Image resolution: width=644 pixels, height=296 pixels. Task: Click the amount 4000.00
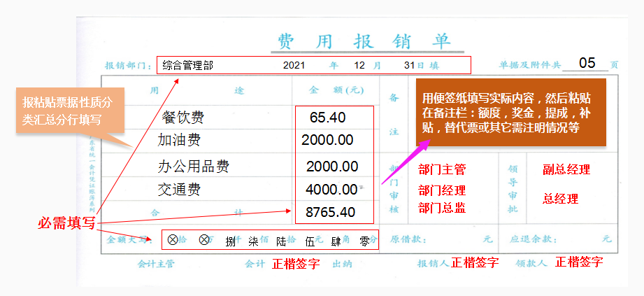(x=331, y=190)
